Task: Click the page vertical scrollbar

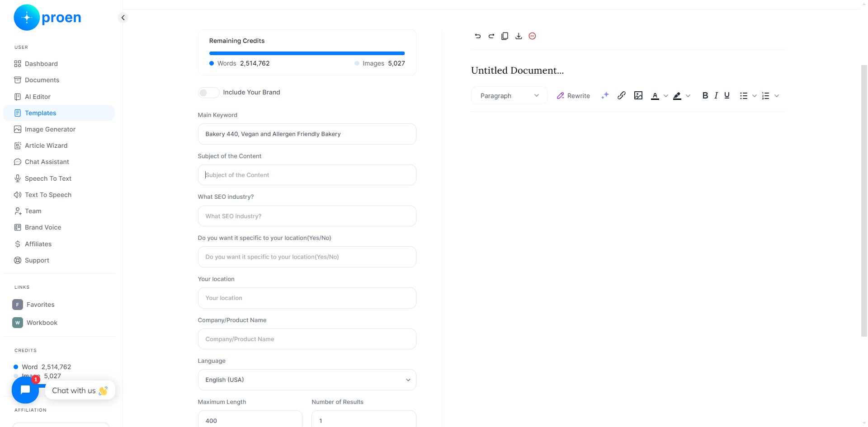Action: [864, 201]
